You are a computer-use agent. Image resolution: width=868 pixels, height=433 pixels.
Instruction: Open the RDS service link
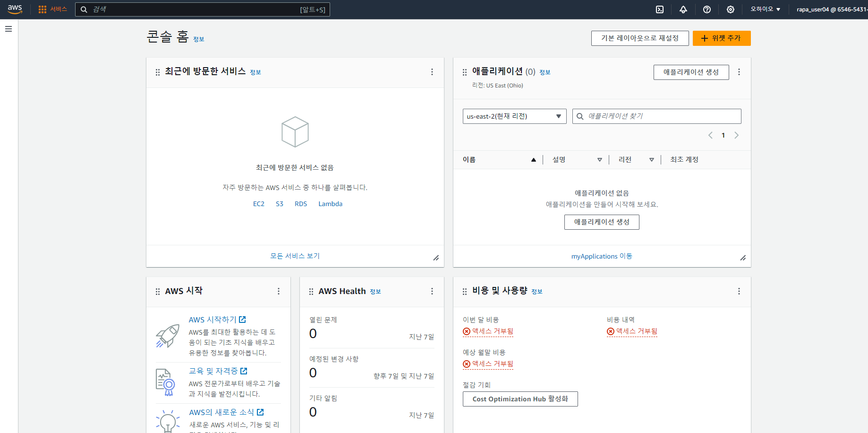point(301,204)
